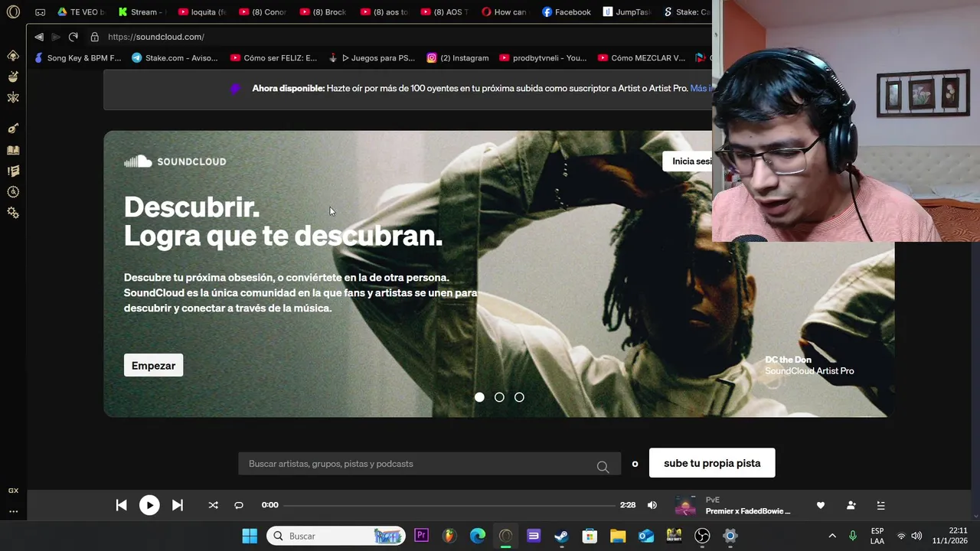The image size is (980, 551).
Task: Select the second carousel slide dot
Action: pos(499,397)
